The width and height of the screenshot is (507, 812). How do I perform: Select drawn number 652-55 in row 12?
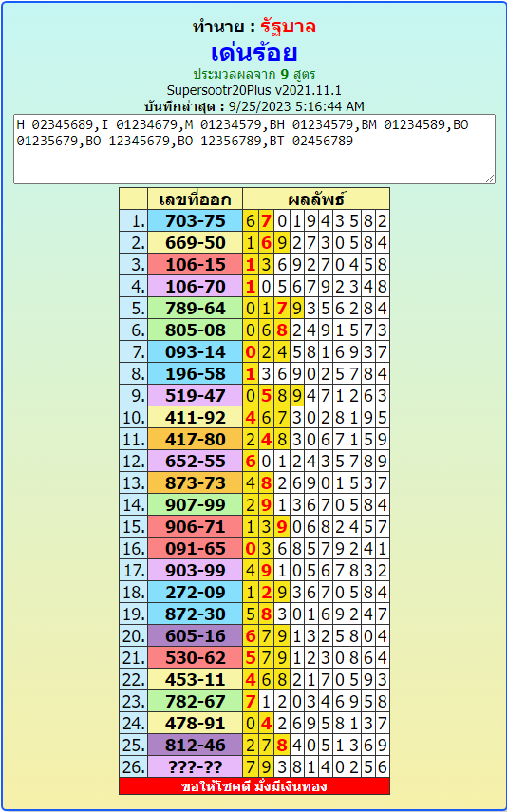tap(196, 462)
